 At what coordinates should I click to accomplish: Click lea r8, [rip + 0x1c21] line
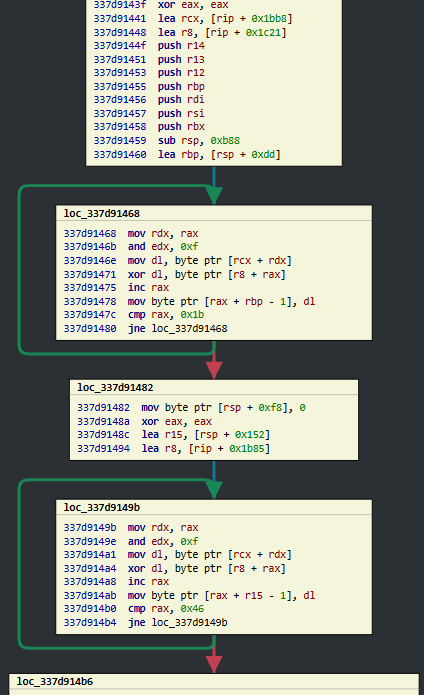190,32
